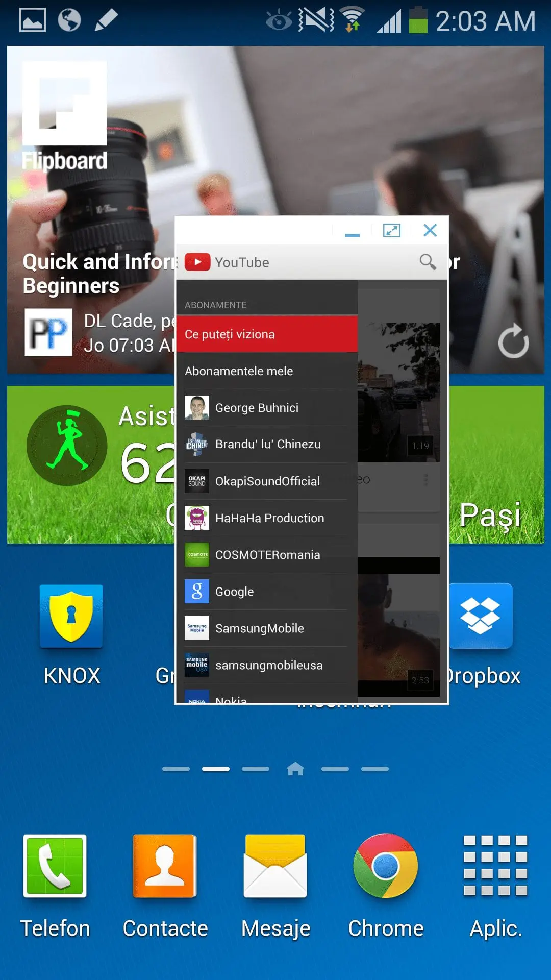Open SamsungMobile channel entry
This screenshot has width=551, height=980.
267,628
